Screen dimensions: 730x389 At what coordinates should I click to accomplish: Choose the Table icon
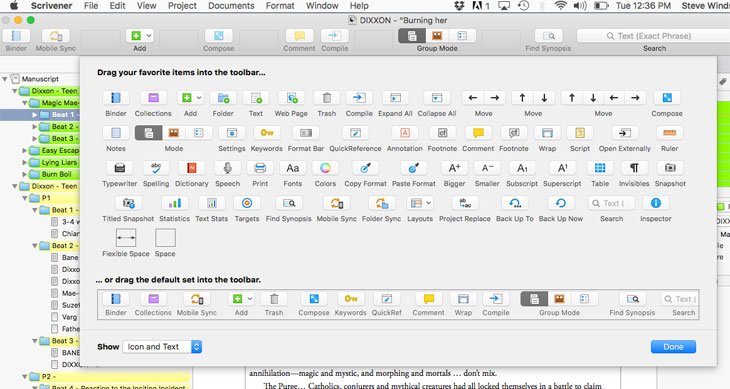[600, 168]
